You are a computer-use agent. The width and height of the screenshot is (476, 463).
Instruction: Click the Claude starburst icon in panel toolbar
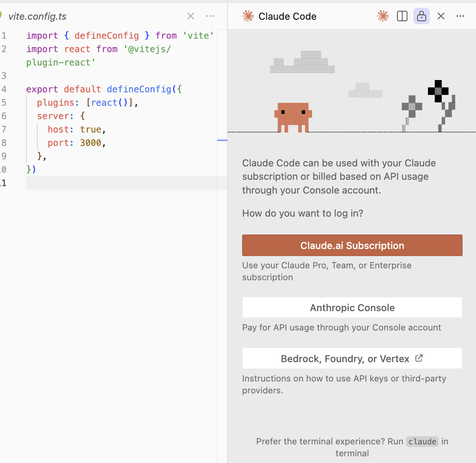[x=383, y=16]
